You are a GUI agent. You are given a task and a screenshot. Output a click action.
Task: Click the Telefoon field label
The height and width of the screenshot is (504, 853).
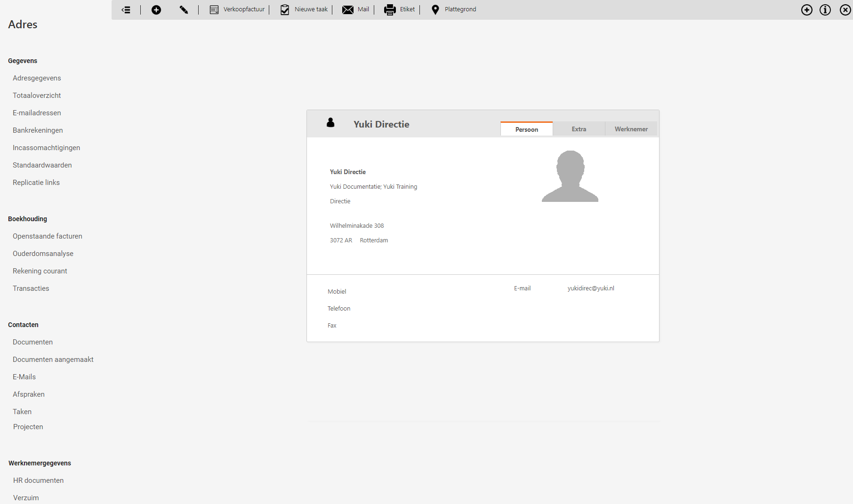(x=339, y=309)
